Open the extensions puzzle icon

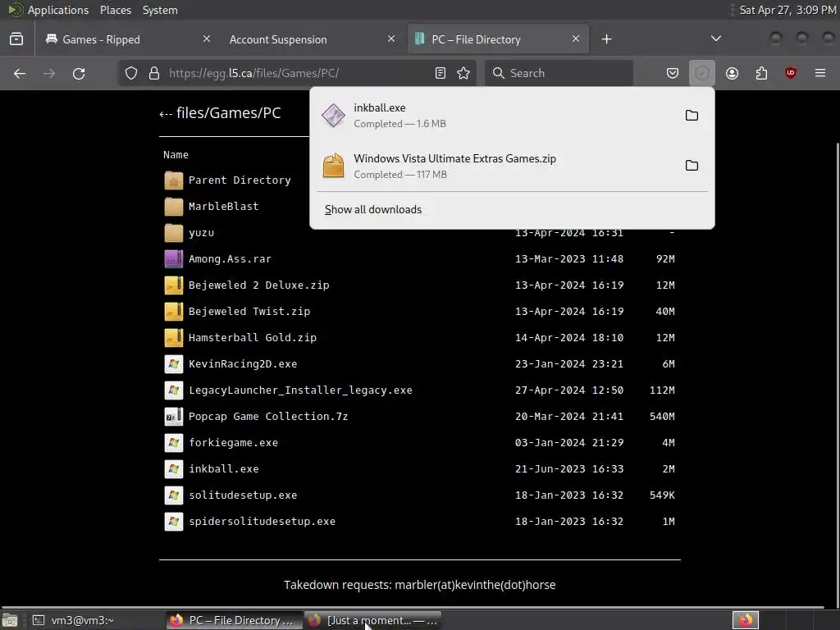point(761,73)
